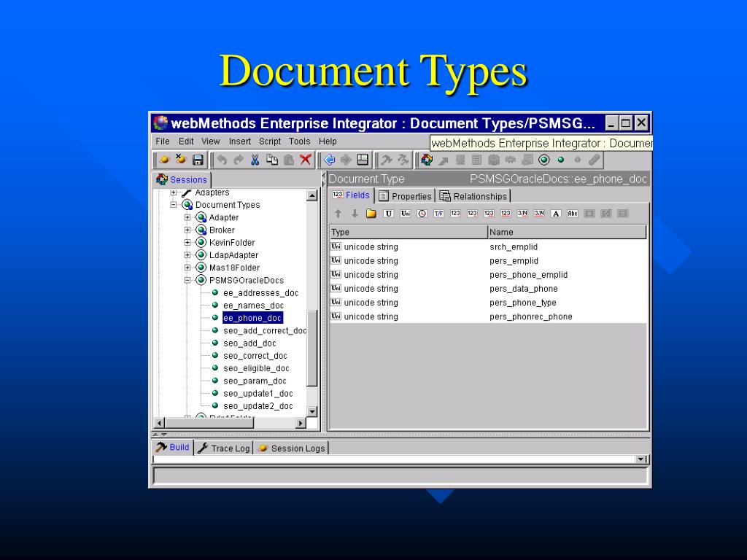747x560 pixels.
Task: Click the move field up arrow icon
Action: pyautogui.click(x=338, y=214)
